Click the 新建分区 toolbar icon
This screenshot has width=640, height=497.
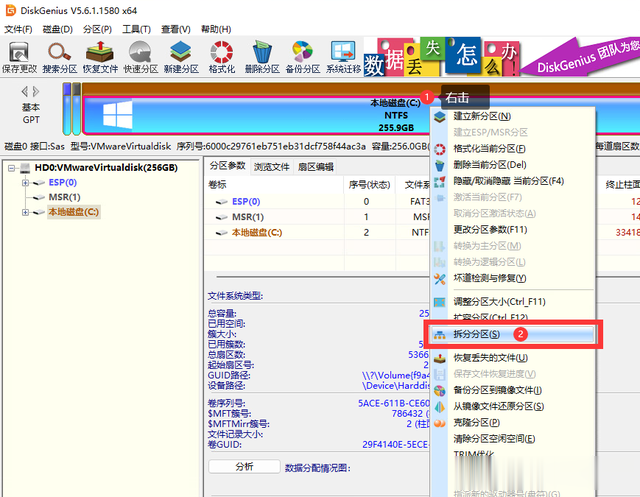pyautogui.click(x=181, y=57)
